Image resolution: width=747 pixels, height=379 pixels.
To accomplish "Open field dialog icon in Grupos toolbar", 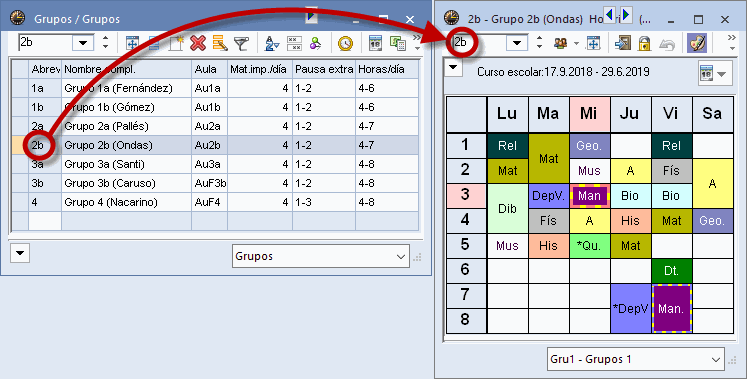I will (x=132, y=43).
